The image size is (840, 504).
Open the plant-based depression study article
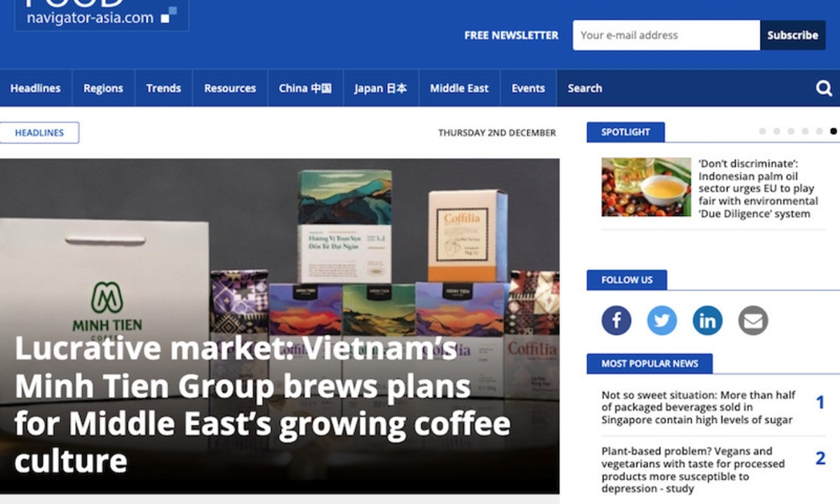coord(693,470)
